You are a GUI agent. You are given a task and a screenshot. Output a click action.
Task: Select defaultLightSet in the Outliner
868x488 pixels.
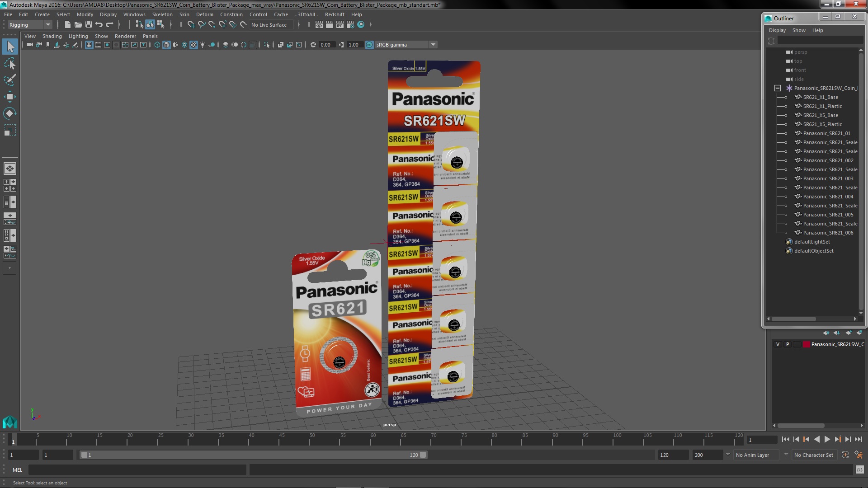click(812, 242)
